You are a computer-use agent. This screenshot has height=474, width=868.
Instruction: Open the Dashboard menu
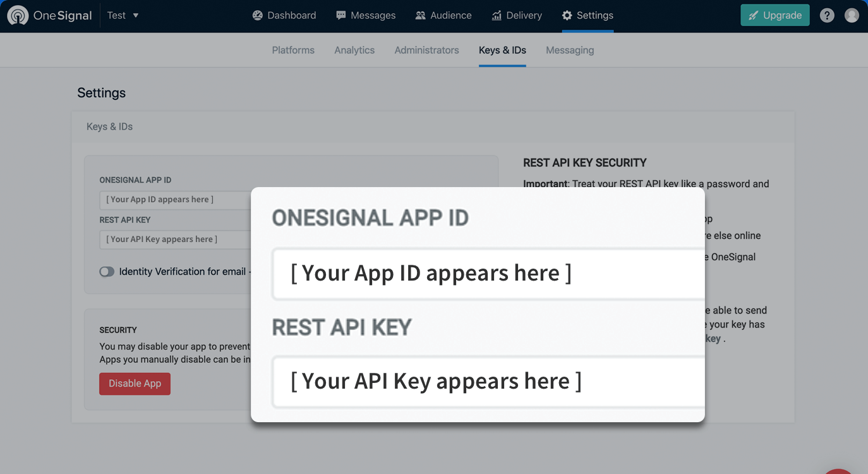pos(284,15)
